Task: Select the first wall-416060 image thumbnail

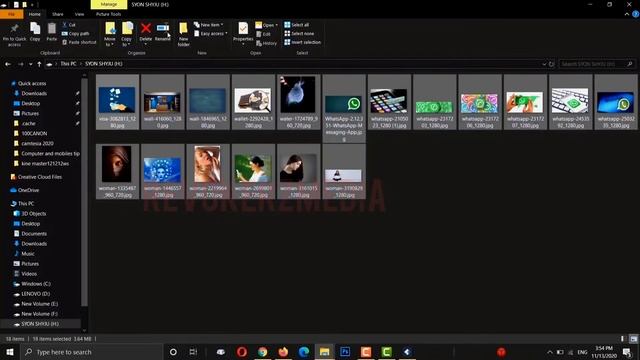Action: pos(162,102)
